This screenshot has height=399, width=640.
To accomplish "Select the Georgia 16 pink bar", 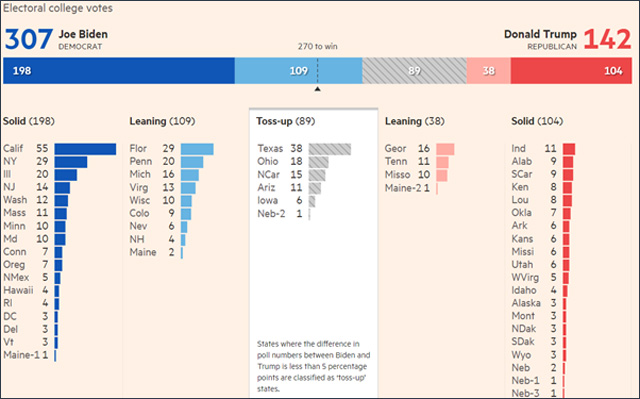I will click(445, 149).
